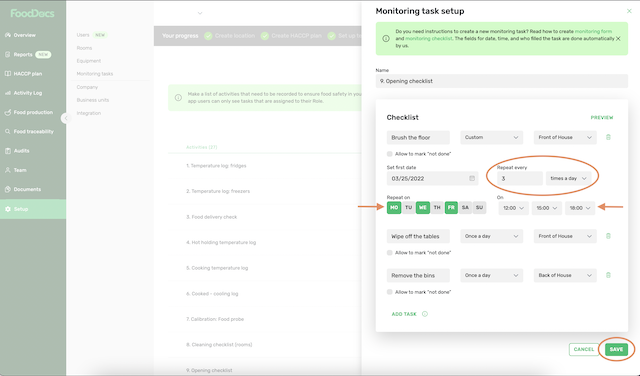The image size is (640, 376).
Task: Remove the Remove the bins task row
Action: pyautogui.click(x=608, y=275)
